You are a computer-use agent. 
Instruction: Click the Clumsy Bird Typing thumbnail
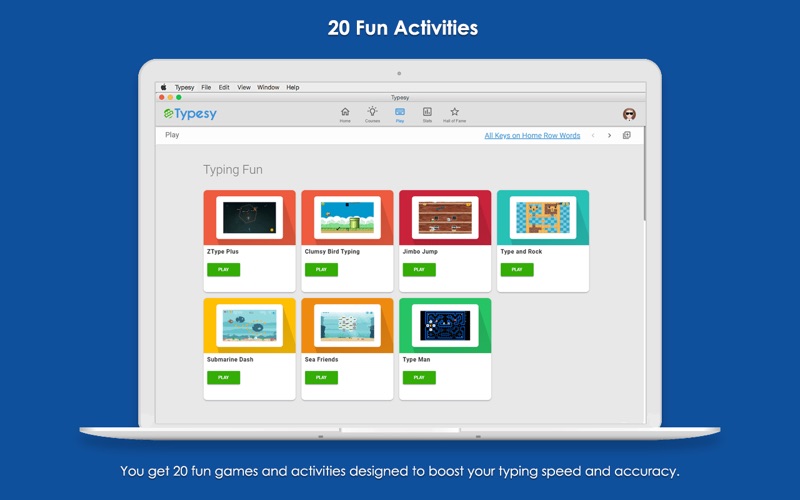347,218
